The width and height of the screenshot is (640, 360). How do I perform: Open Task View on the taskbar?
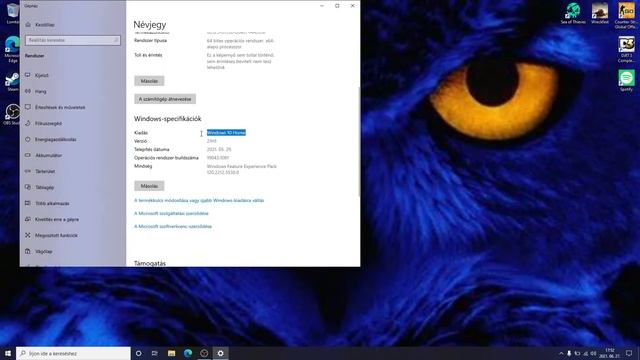(x=155, y=353)
